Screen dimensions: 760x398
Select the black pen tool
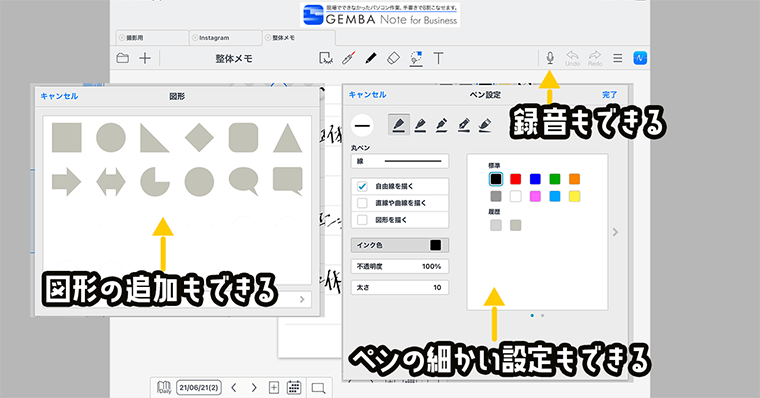[371, 58]
